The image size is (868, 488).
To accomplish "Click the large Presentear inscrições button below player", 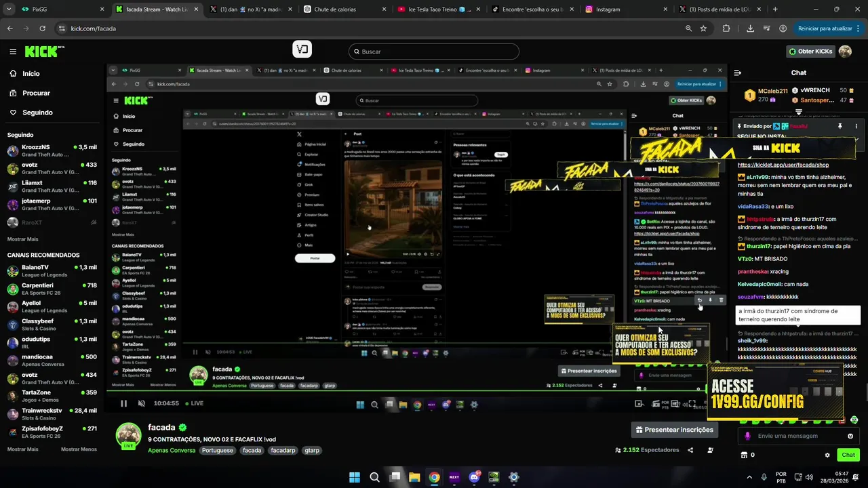I will [675, 430].
